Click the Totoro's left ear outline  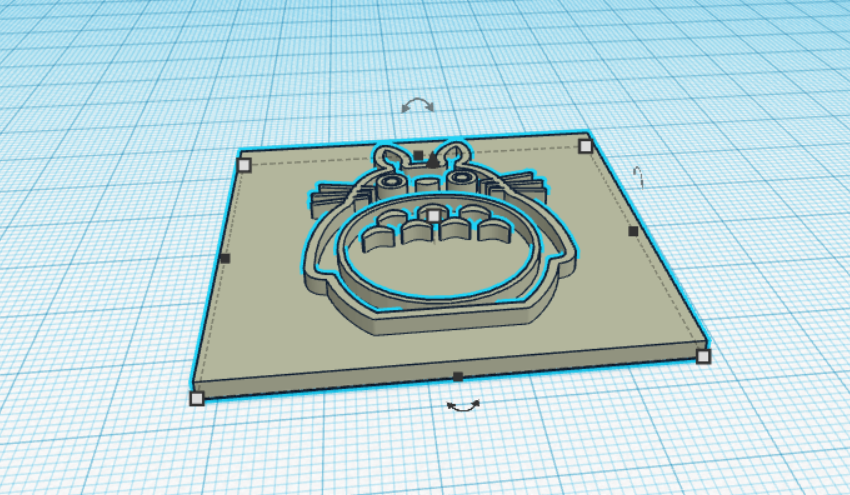tap(384, 157)
